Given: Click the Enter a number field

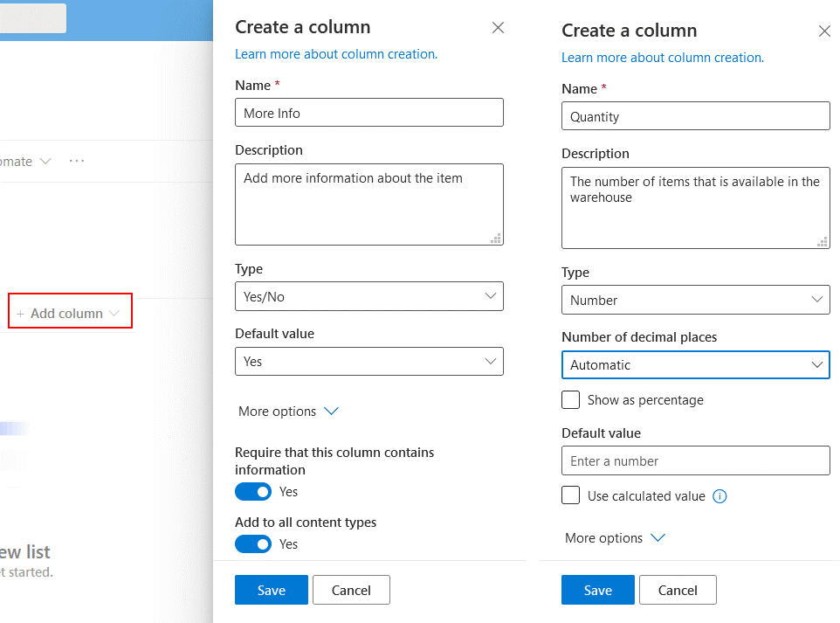Looking at the screenshot, I should point(695,460).
